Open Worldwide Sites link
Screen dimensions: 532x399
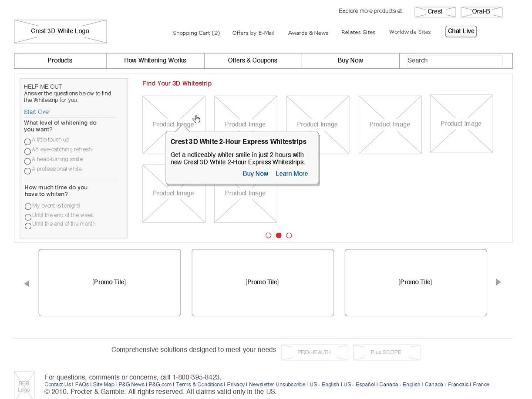click(x=410, y=32)
